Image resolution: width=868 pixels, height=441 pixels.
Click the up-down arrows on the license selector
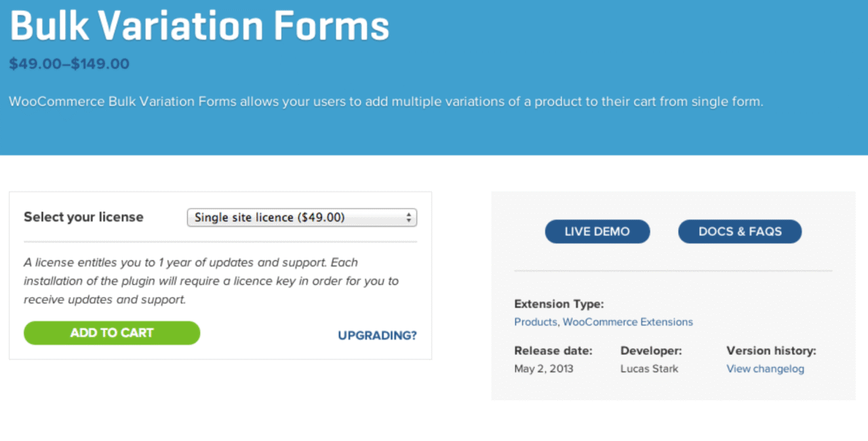pyautogui.click(x=409, y=218)
